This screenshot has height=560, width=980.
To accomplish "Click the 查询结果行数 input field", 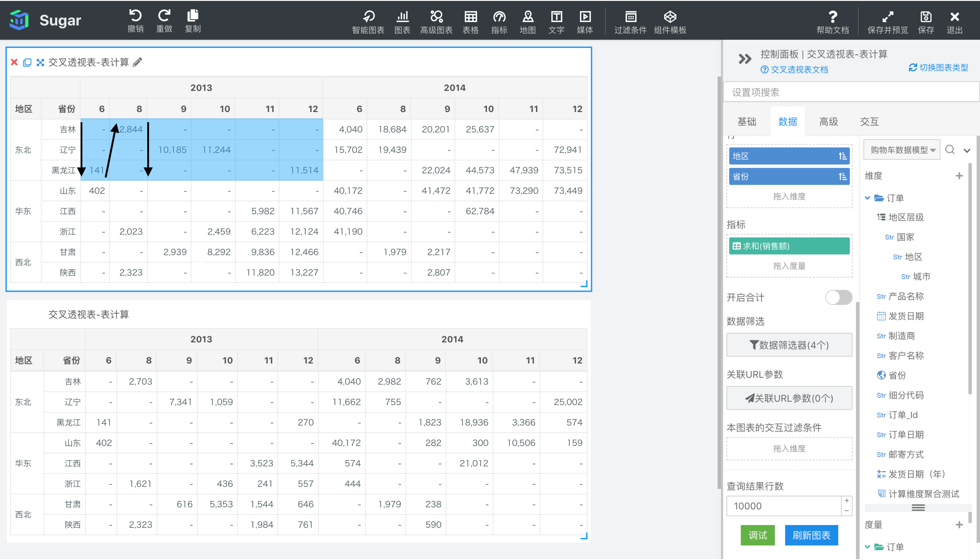I will point(784,506).
